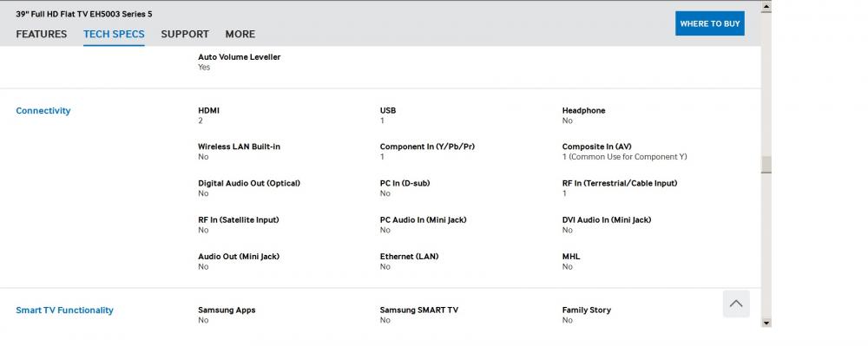The height and width of the screenshot is (346, 868).
Task: Click the vertical scrollbar thumb
Action: 766,165
